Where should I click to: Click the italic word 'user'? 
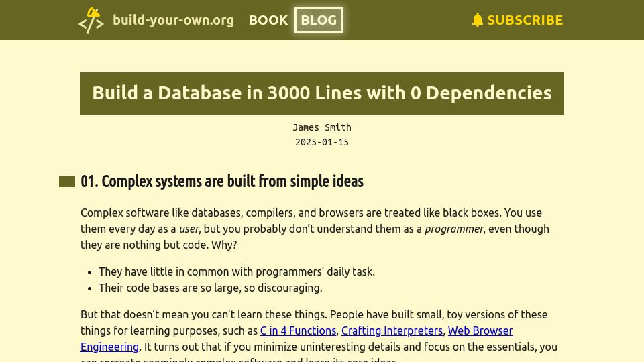tap(189, 229)
